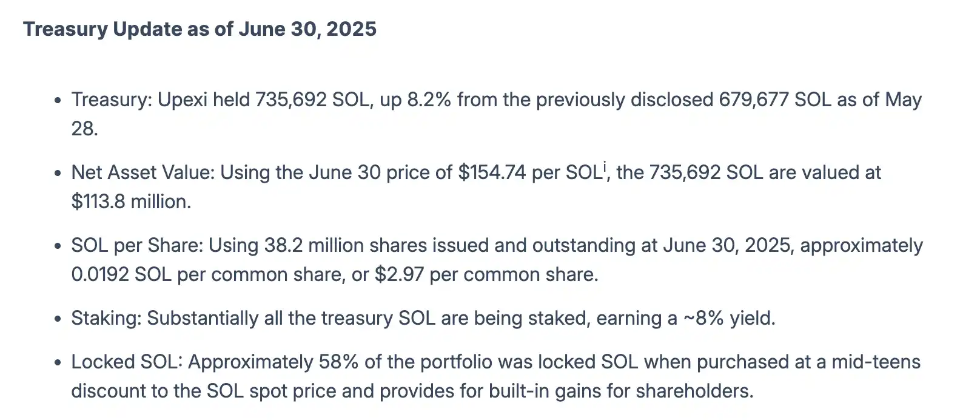Click the "Net Asset Value:" label

143,172
